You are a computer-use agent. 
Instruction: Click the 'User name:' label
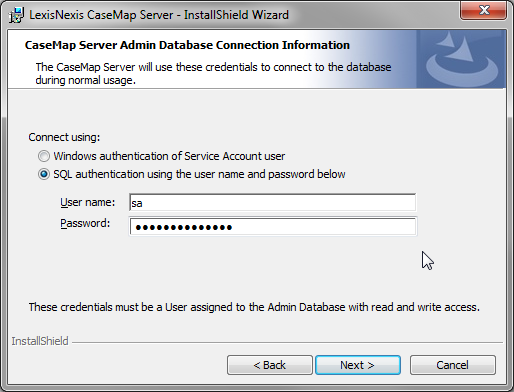pos(87,202)
